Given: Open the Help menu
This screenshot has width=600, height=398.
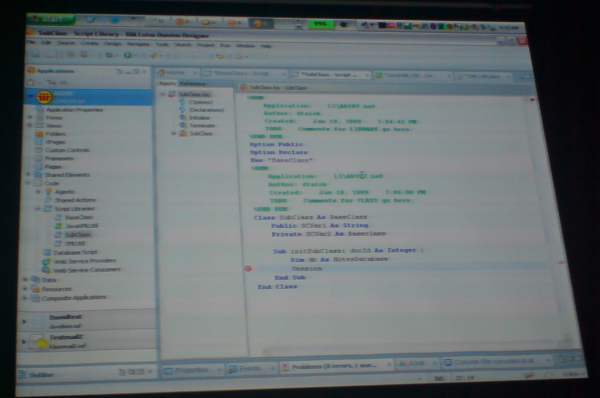Looking at the screenshot, I should coord(266,46).
